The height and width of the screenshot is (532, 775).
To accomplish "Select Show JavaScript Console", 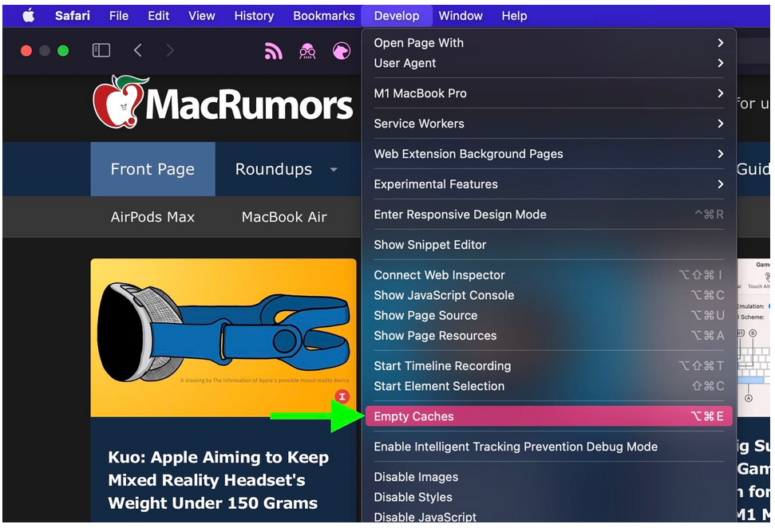I will 548,295.
